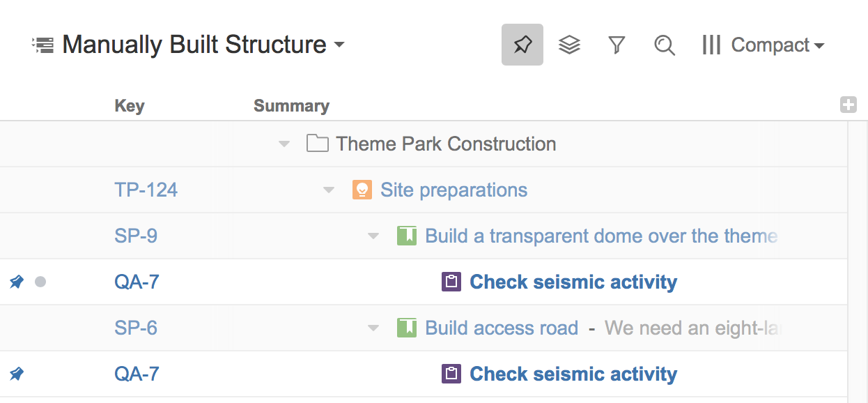
Task: Click the pin icon on the first QA-7 row
Action: click(x=17, y=282)
